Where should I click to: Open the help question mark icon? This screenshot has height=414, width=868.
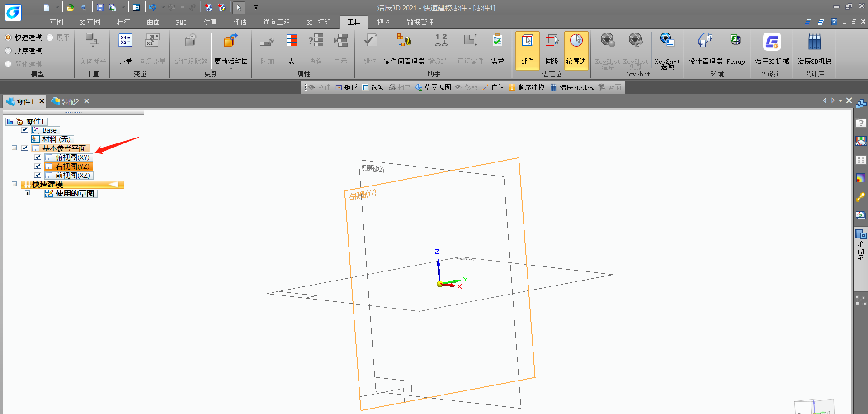(x=834, y=22)
